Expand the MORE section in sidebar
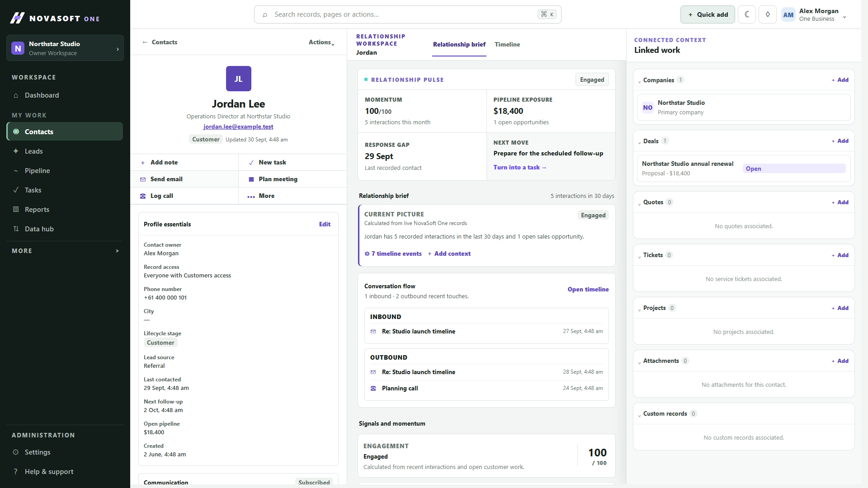Image resolution: width=868 pixels, height=488 pixels. 65,251
